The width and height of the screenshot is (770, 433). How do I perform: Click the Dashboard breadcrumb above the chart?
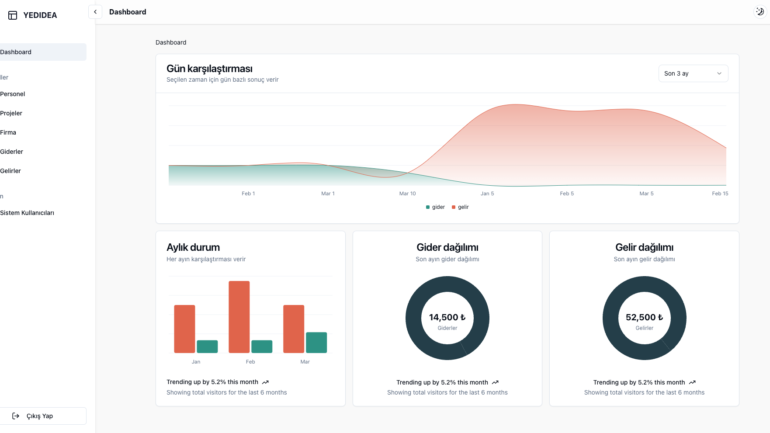[x=171, y=42]
